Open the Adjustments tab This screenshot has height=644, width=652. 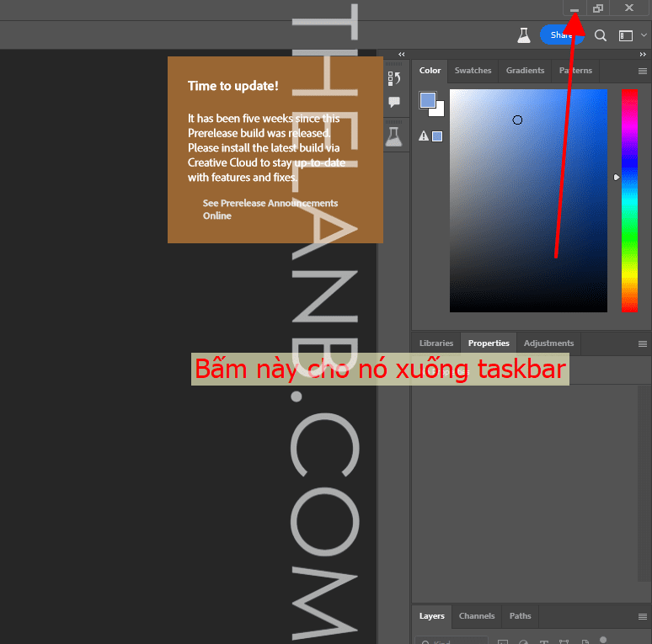click(x=548, y=343)
